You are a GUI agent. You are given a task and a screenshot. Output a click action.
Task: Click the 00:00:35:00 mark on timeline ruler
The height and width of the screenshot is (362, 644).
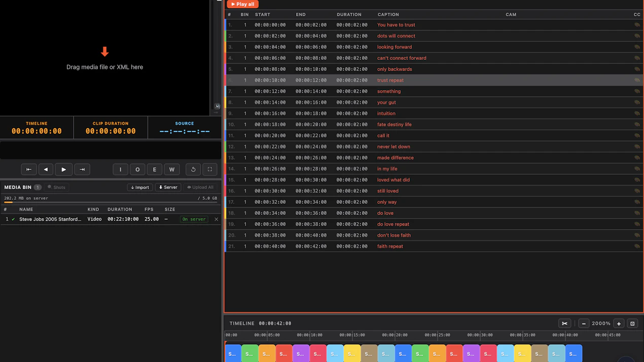pyautogui.click(x=522, y=335)
